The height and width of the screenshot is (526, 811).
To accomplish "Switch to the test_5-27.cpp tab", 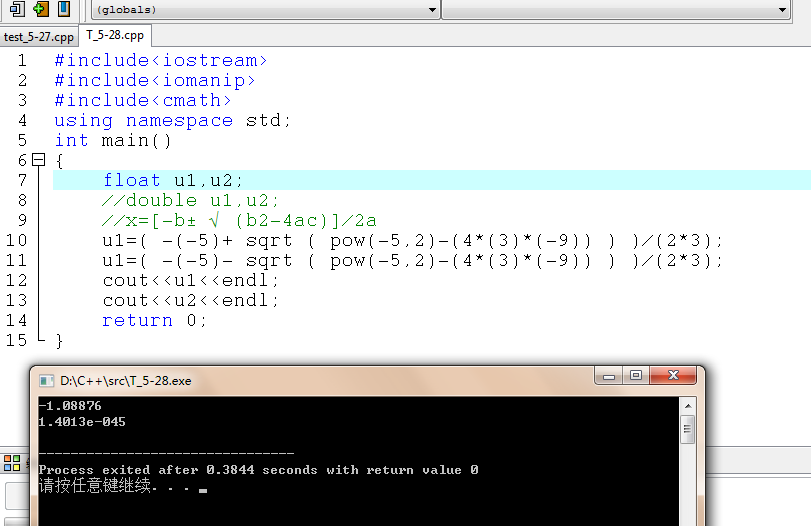I will 39,37.
